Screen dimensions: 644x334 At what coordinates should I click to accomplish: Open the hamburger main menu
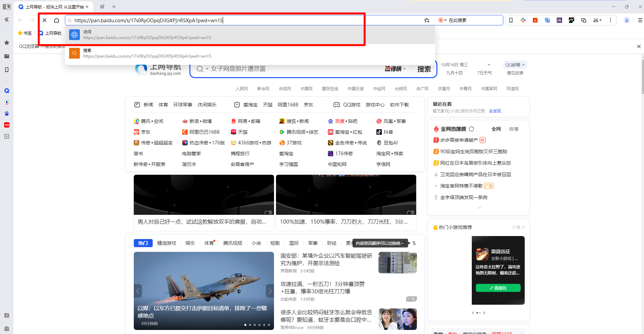point(640,20)
